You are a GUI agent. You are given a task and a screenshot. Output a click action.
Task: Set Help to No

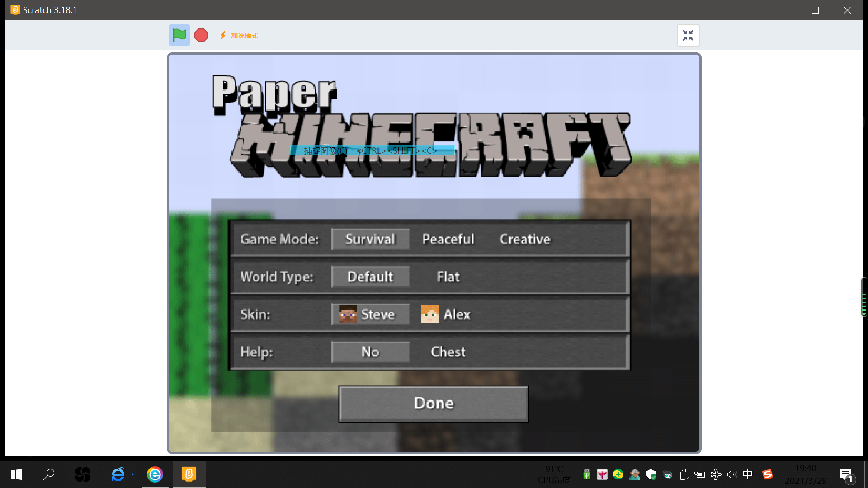(370, 352)
